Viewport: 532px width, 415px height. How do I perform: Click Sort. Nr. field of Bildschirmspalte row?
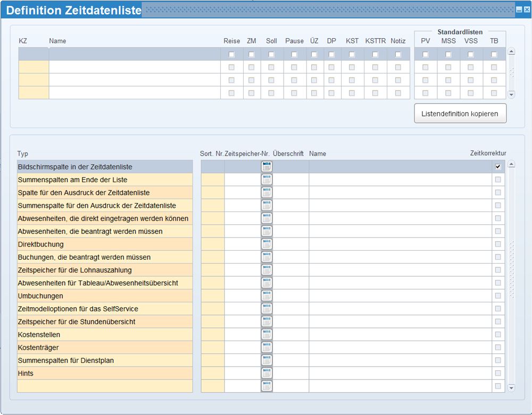pyautogui.click(x=213, y=167)
